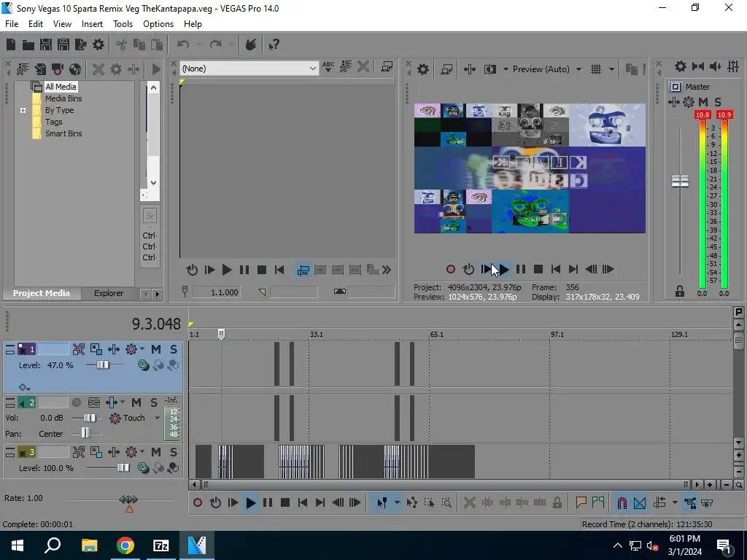Open the Insert menu

tap(92, 24)
